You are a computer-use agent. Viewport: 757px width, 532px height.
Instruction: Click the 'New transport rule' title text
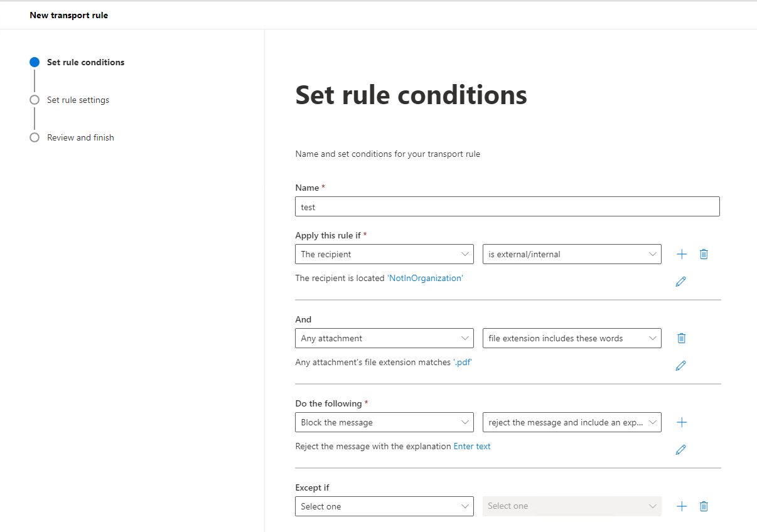click(x=69, y=15)
